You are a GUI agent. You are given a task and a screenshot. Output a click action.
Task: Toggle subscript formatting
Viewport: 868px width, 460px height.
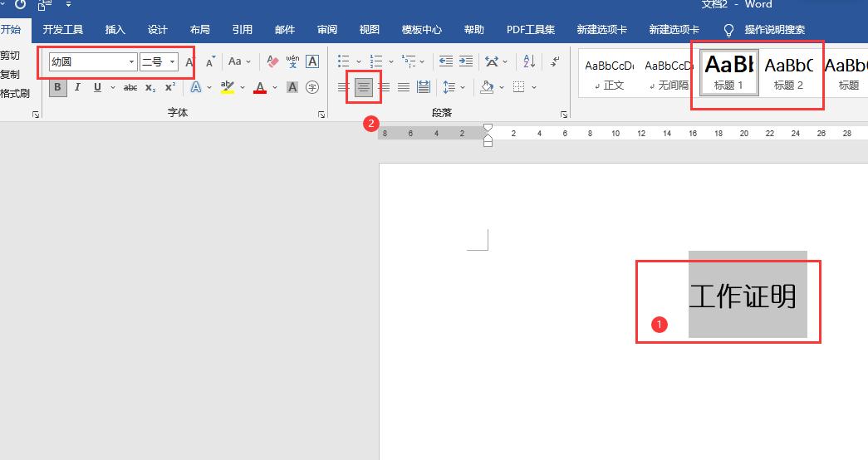click(x=150, y=87)
